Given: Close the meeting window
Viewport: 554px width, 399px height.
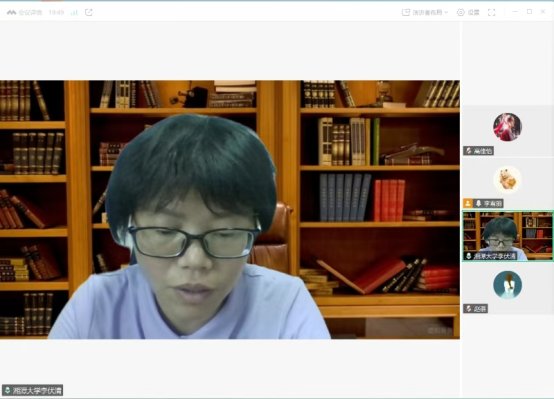Looking at the screenshot, I should [x=543, y=12].
